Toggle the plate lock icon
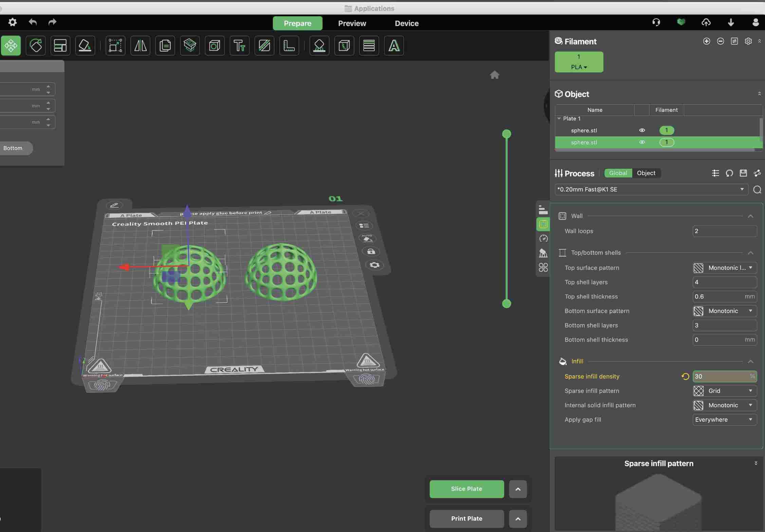The image size is (765, 532). coord(371,251)
